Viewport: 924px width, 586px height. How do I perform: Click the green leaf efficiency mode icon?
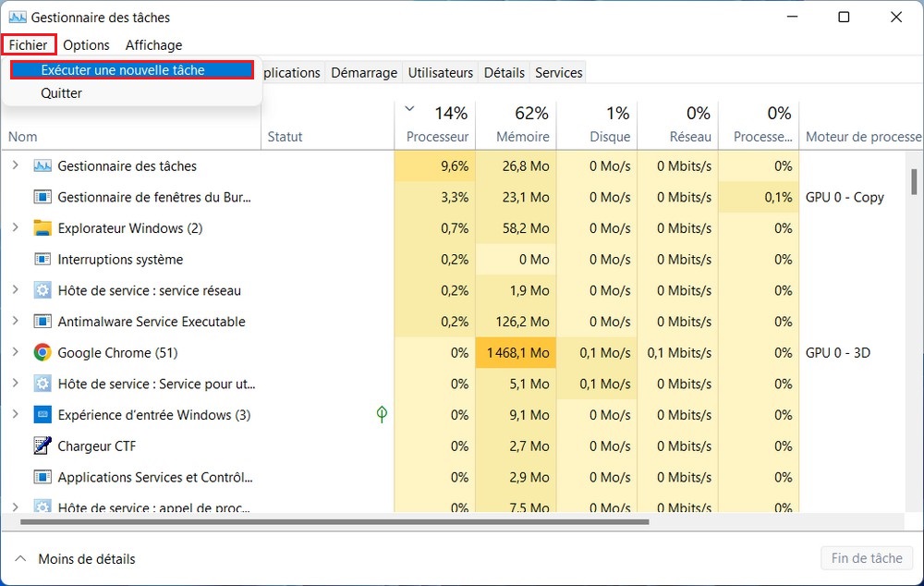382,414
